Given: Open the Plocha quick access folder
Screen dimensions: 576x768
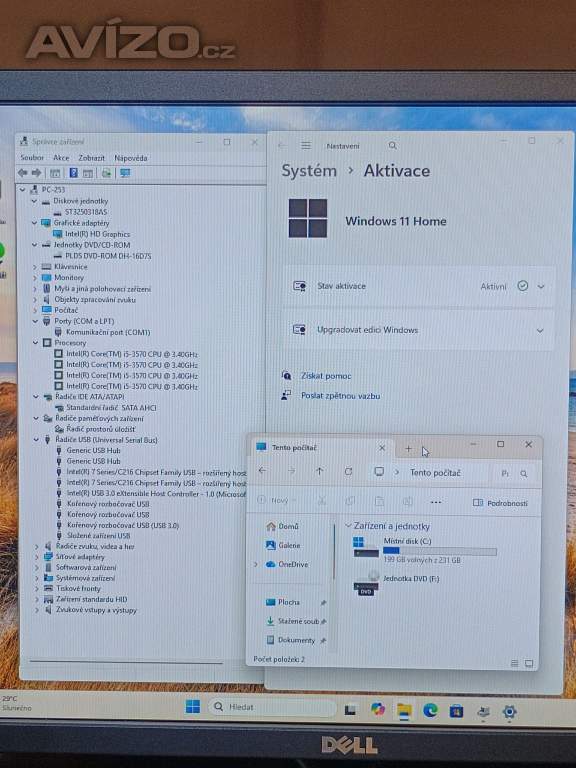Looking at the screenshot, I should coord(283,602).
